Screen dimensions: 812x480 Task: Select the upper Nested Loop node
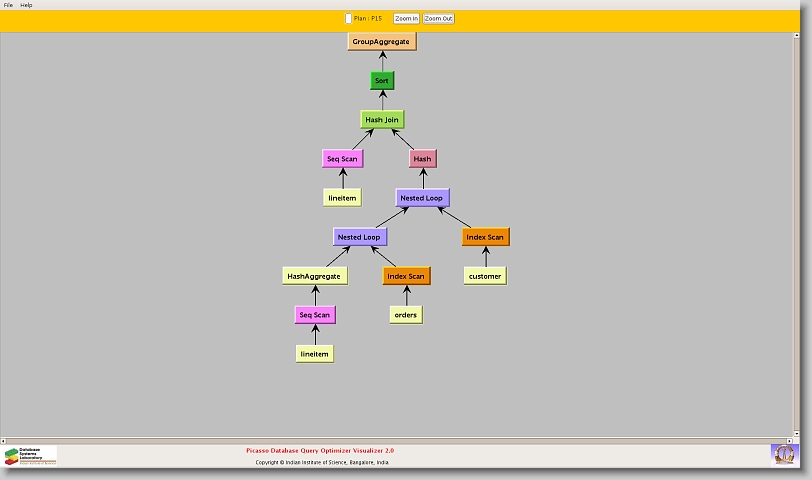point(421,198)
